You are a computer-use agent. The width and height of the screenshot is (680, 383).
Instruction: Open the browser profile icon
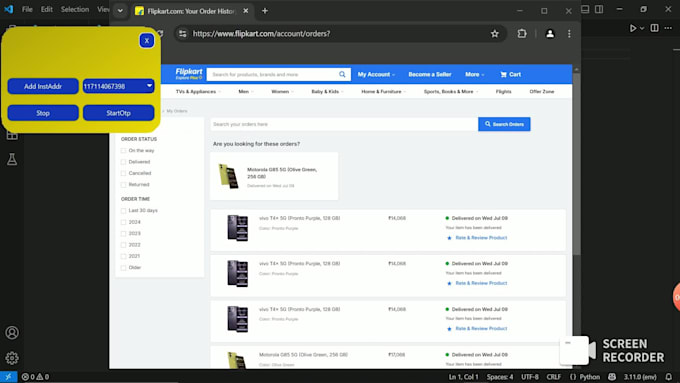point(550,34)
